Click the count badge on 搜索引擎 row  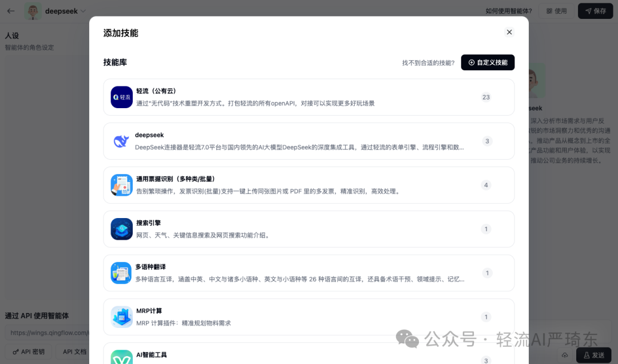[x=486, y=229]
